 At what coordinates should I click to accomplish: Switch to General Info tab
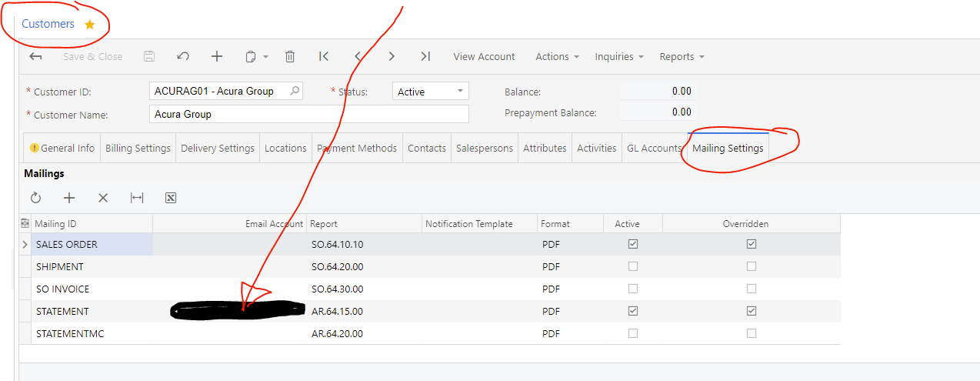[x=62, y=148]
